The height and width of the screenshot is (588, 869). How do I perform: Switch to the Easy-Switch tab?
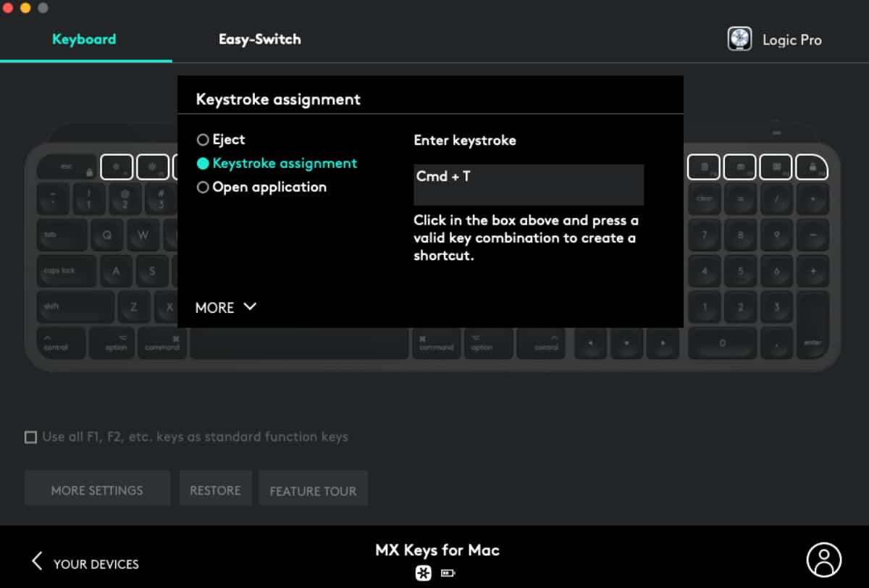coord(259,39)
